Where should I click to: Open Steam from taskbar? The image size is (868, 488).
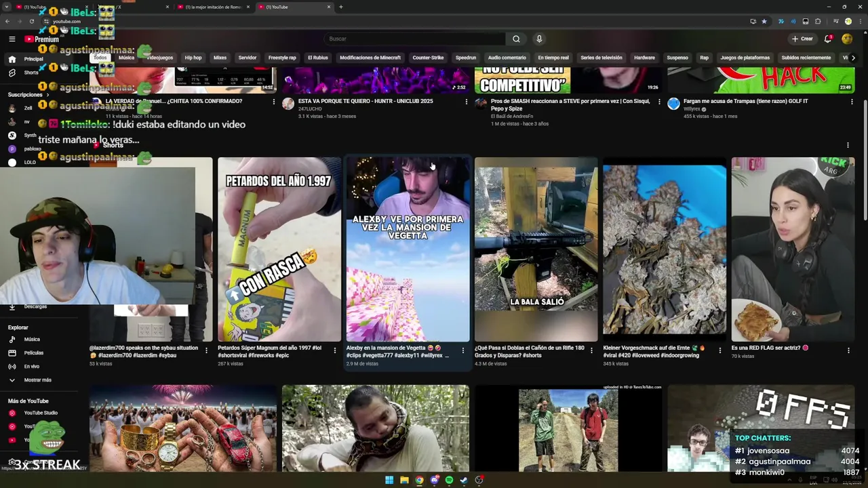pyautogui.click(x=464, y=480)
